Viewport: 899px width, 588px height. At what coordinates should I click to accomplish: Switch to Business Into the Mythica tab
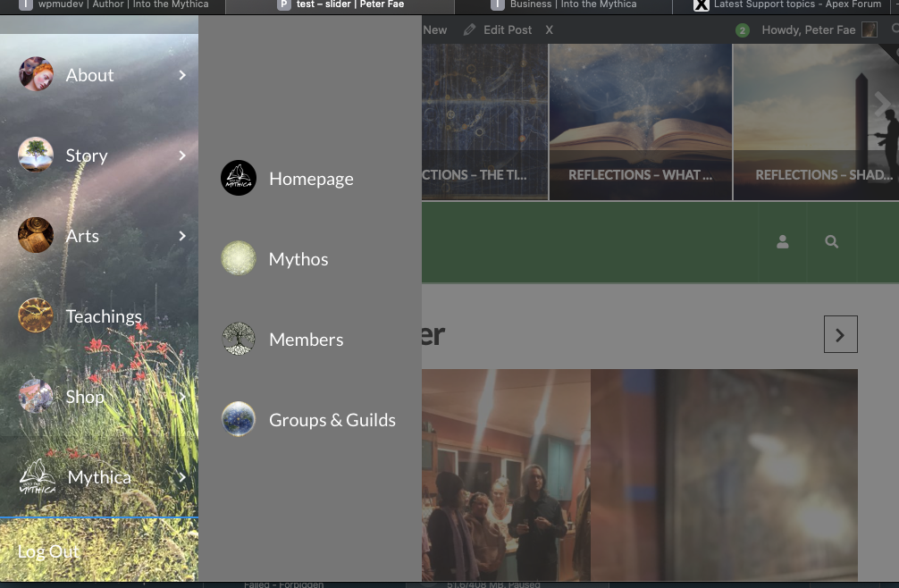point(563,5)
